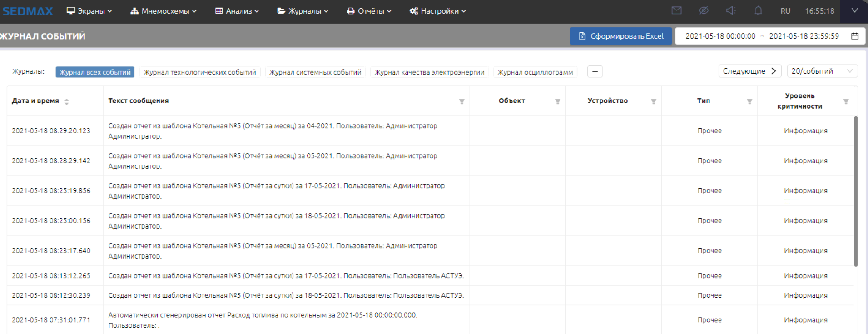Click the filter icon in Объект column
Viewport: 868px width, 334px height.
[x=557, y=101]
